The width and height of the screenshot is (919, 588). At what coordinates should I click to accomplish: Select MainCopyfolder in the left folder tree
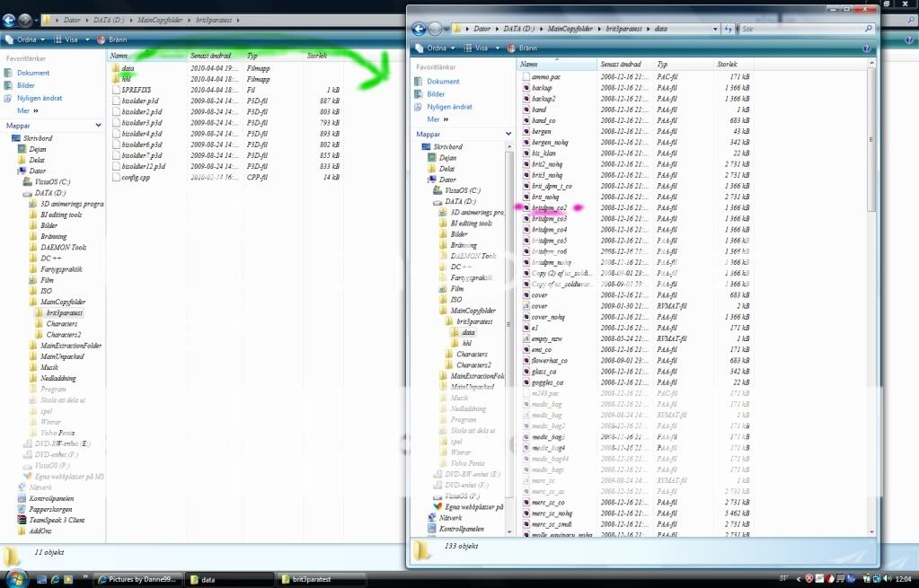(63, 303)
